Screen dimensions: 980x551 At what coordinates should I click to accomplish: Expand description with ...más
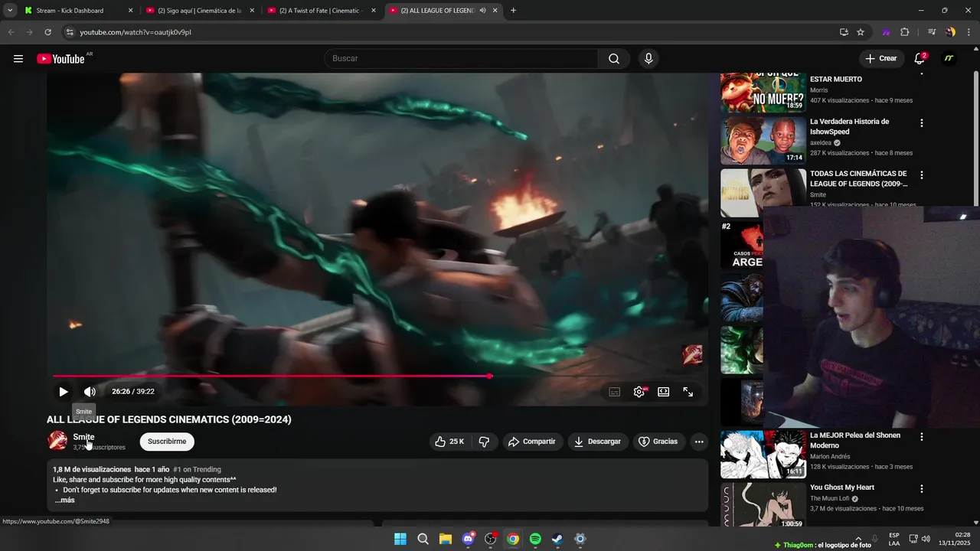pyautogui.click(x=64, y=500)
